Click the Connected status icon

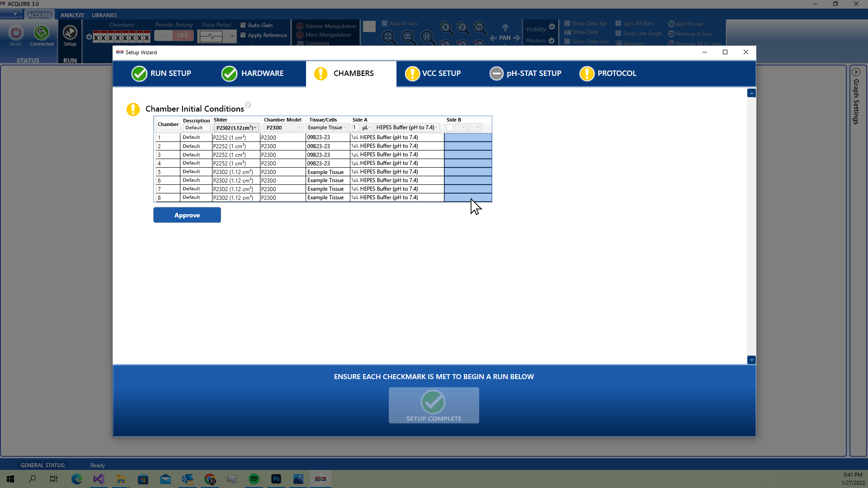[42, 33]
